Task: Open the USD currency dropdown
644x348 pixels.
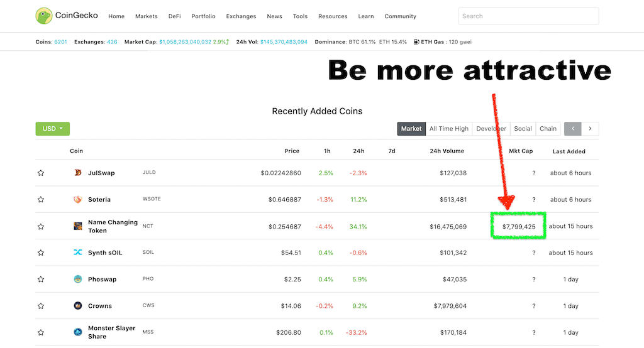Action: (x=53, y=128)
